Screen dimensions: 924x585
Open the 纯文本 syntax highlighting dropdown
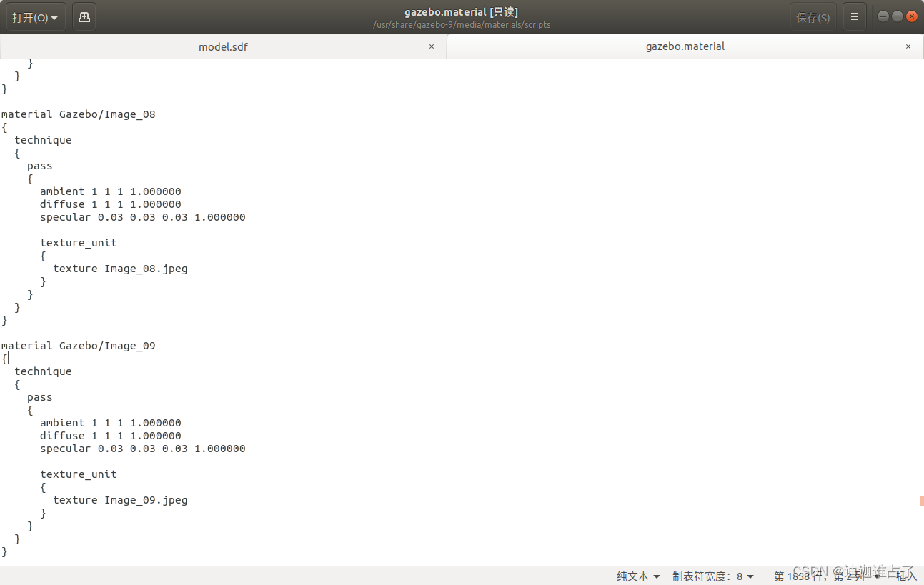tap(638, 576)
